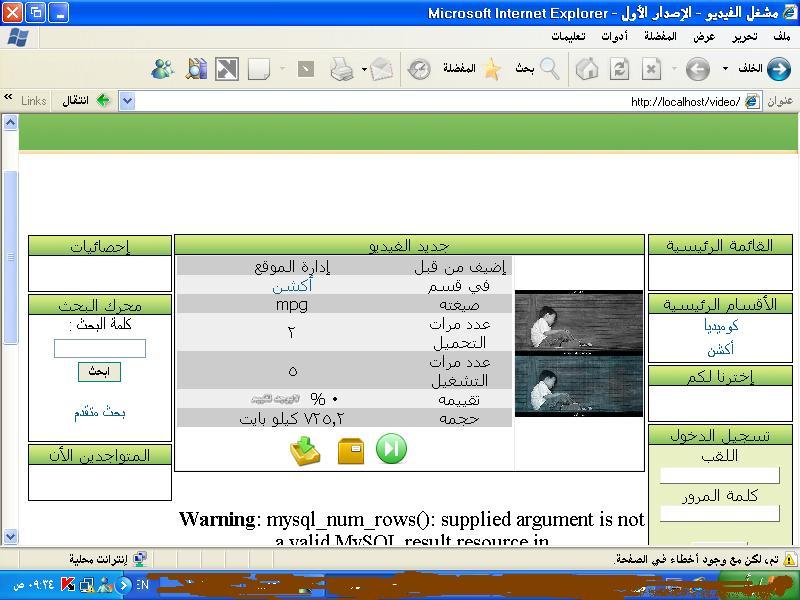Open the ملف (File) menu

point(781,36)
